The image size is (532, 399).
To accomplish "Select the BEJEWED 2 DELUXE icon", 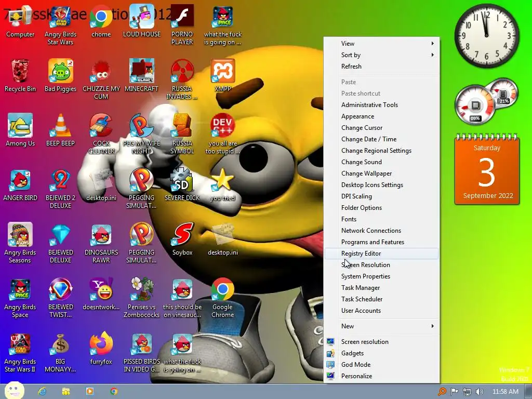I will pos(60,189).
